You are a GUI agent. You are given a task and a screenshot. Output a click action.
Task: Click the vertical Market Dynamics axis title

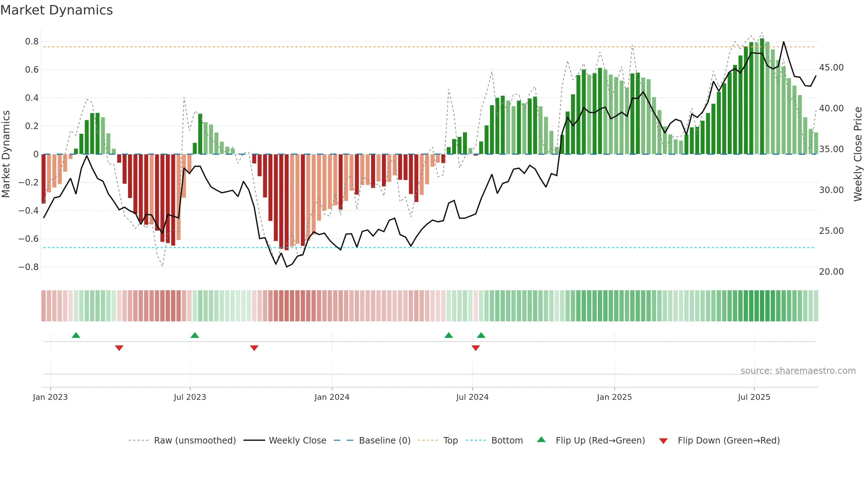[x=6, y=154]
